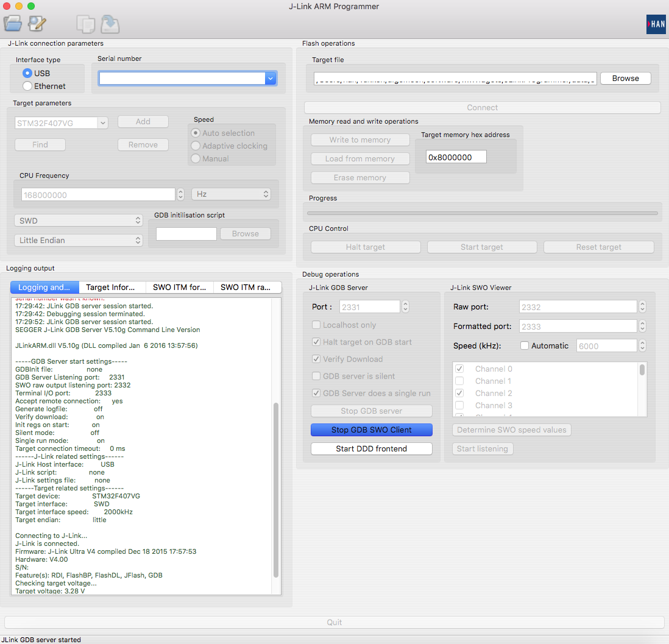Click the Start target button

[x=482, y=247]
